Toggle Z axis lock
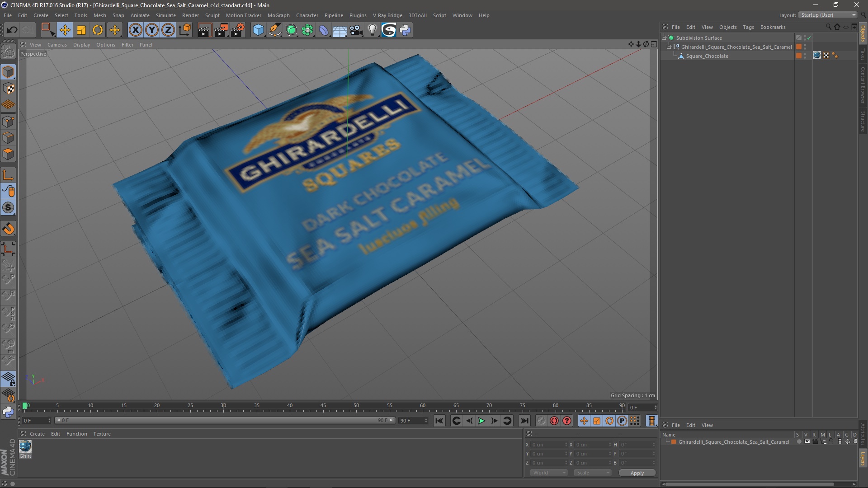The width and height of the screenshot is (868, 488). click(168, 30)
